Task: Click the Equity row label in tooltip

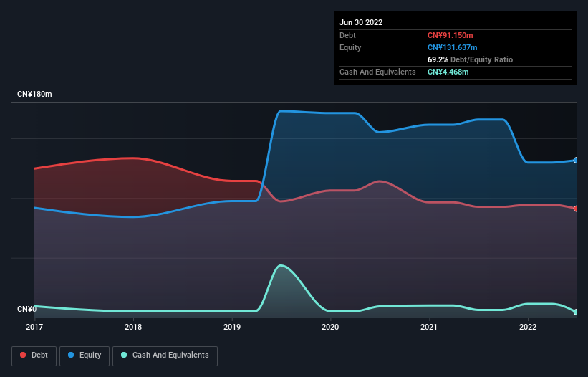Action: coord(350,47)
